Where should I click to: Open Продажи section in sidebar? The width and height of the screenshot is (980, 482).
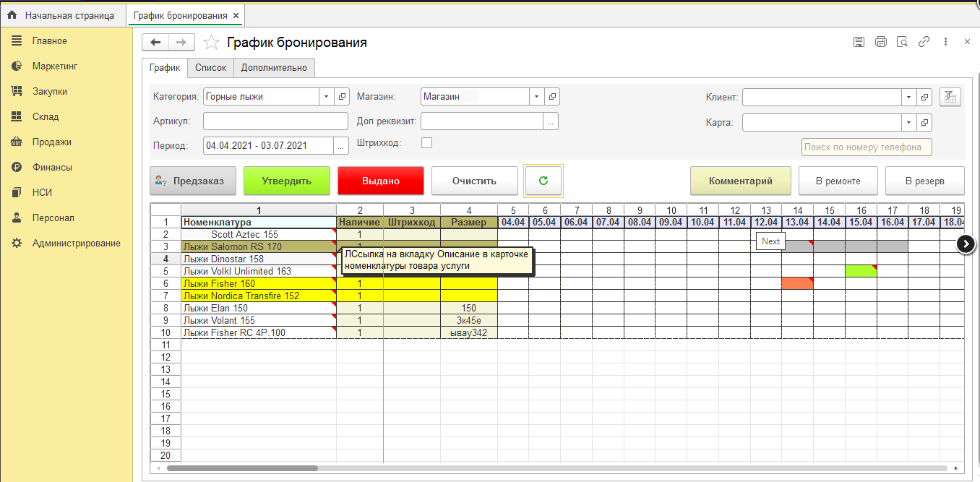pyautogui.click(x=51, y=142)
